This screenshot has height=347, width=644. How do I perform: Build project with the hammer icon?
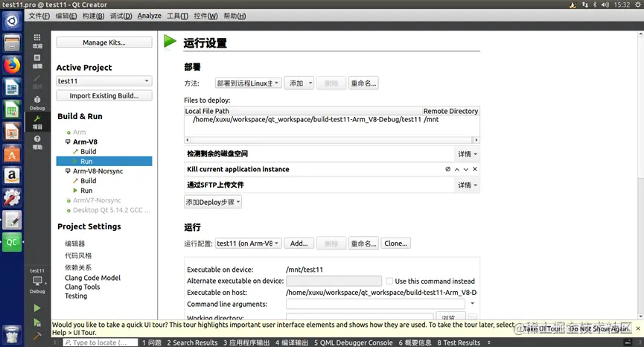point(37,337)
